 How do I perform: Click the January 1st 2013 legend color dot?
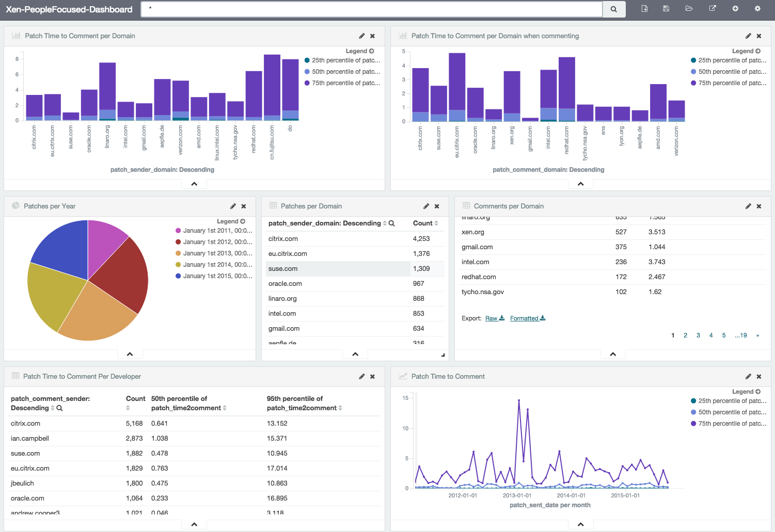point(179,253)
